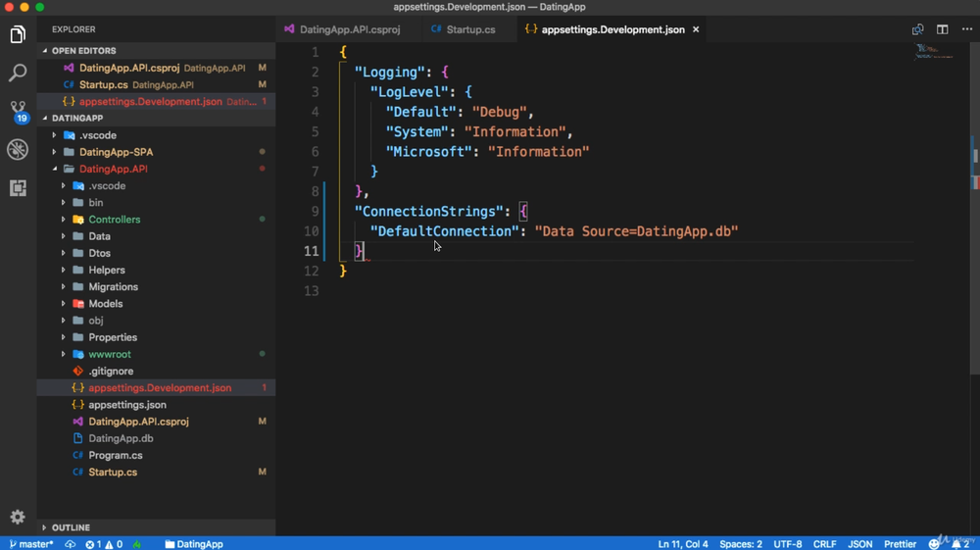
Task: Click the master branch indicator
Action: point(31,544)
